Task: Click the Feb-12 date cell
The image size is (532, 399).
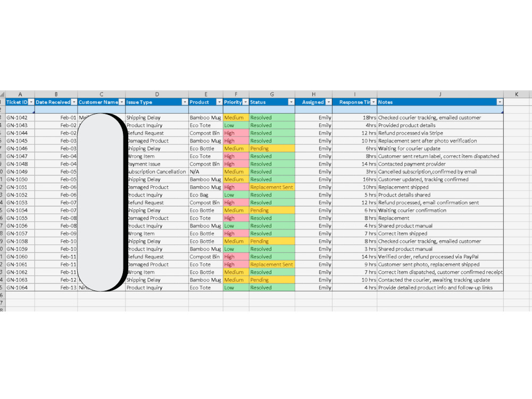Action: (x=56, y=280)
